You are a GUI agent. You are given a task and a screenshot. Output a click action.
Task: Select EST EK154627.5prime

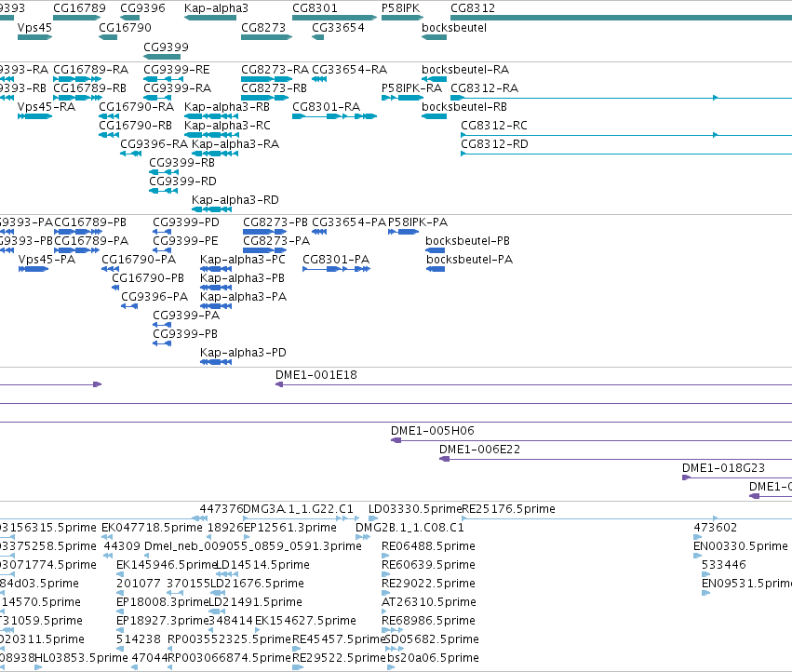coord(305,621)
